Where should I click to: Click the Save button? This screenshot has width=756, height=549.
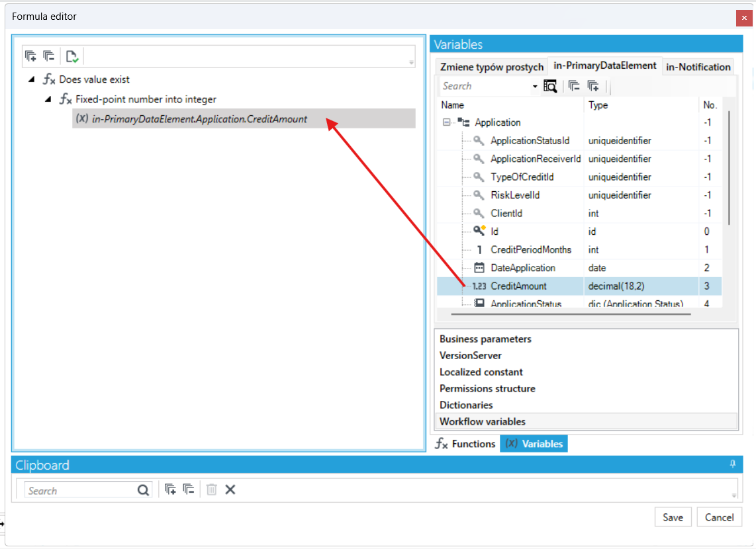pos(673,517)
